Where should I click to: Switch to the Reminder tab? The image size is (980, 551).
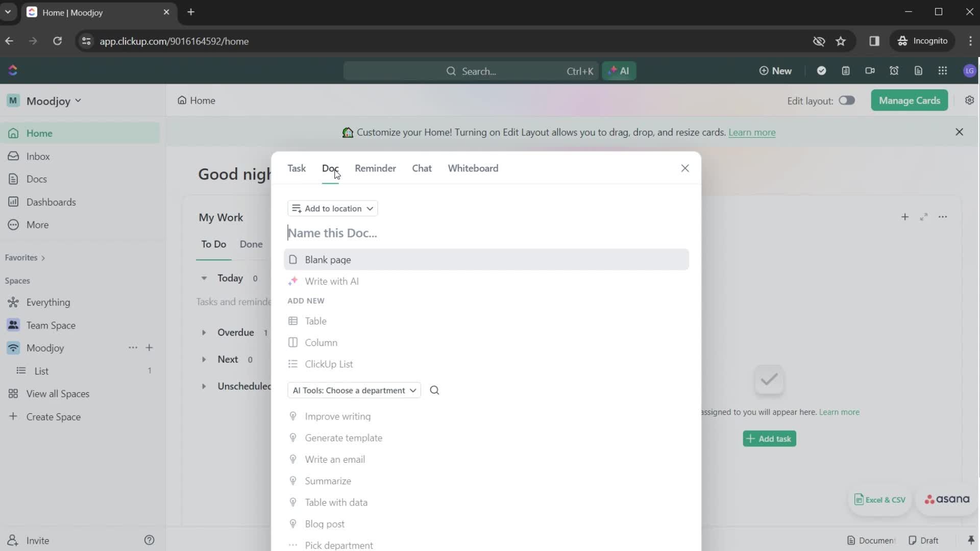(x=376, y=168)
